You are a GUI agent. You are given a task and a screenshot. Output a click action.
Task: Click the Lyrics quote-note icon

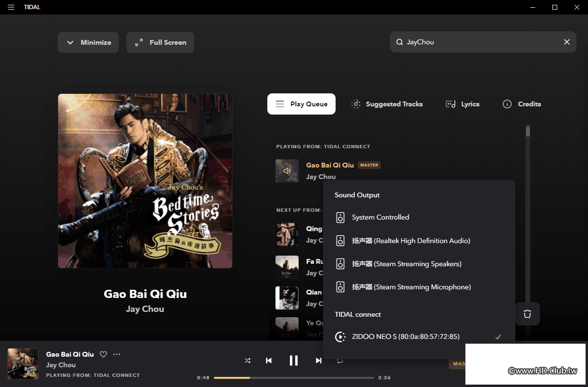[450, 104]
